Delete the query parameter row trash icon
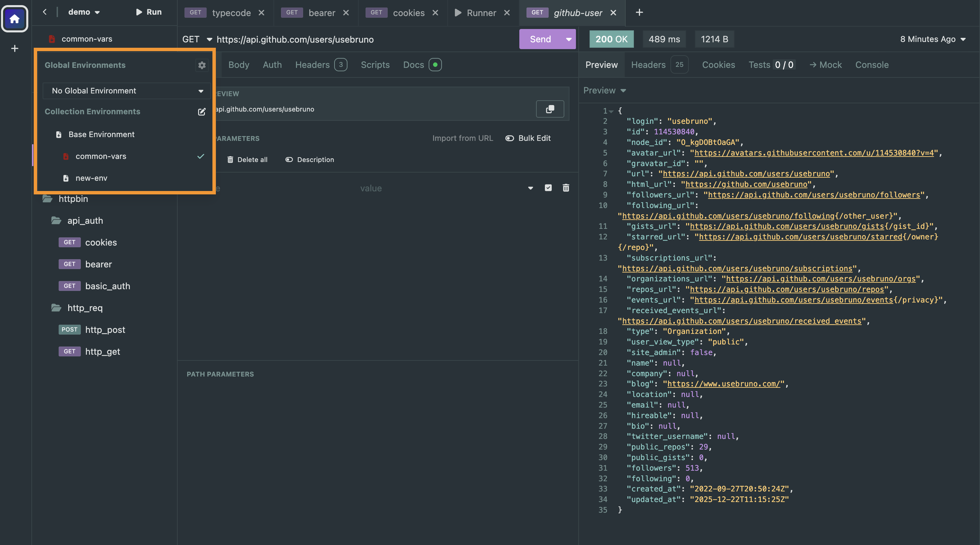 coord(566,188)
